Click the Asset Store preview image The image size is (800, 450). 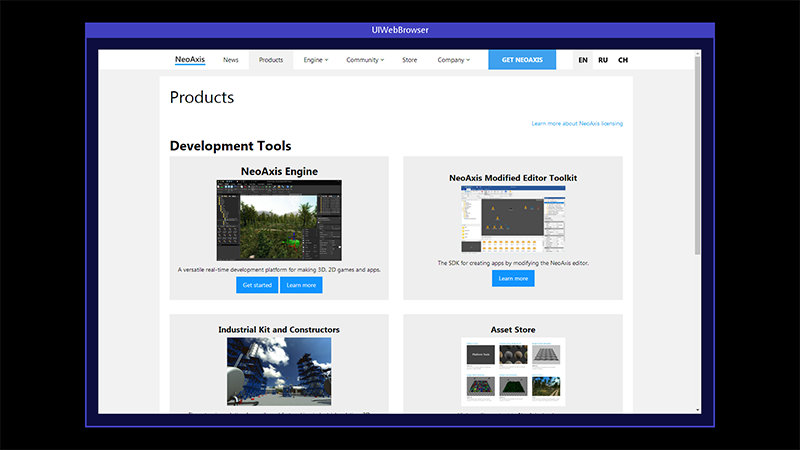click(x=513, y=370)
